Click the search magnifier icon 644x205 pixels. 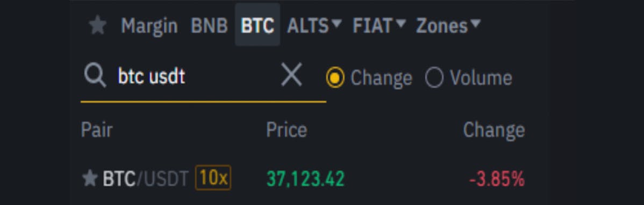click(95, 76)
